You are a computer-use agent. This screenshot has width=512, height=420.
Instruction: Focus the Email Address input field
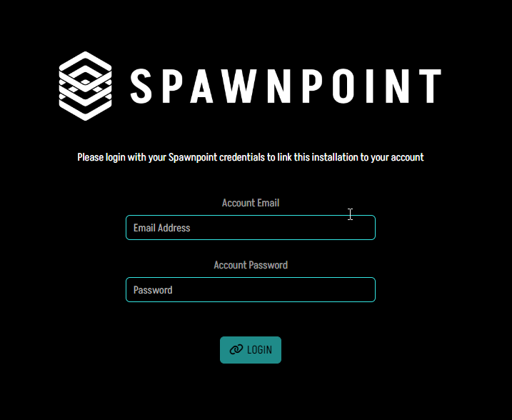tap(250, 228)
